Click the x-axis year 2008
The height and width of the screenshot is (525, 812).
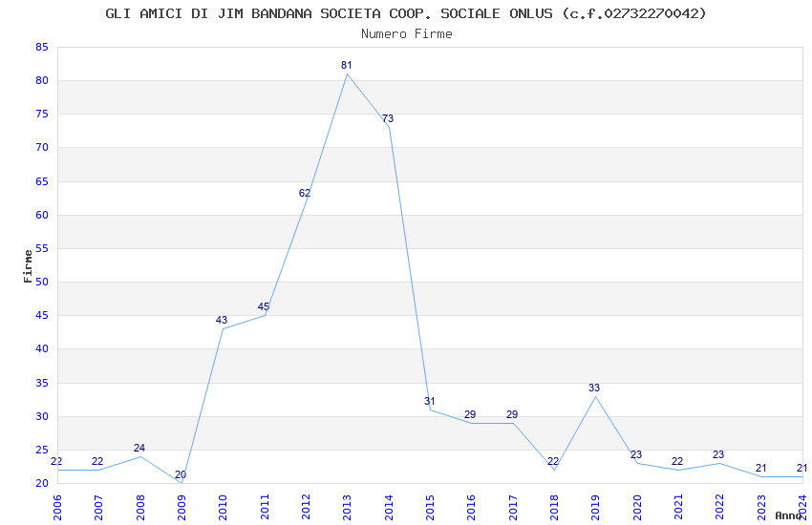point(139,507)
